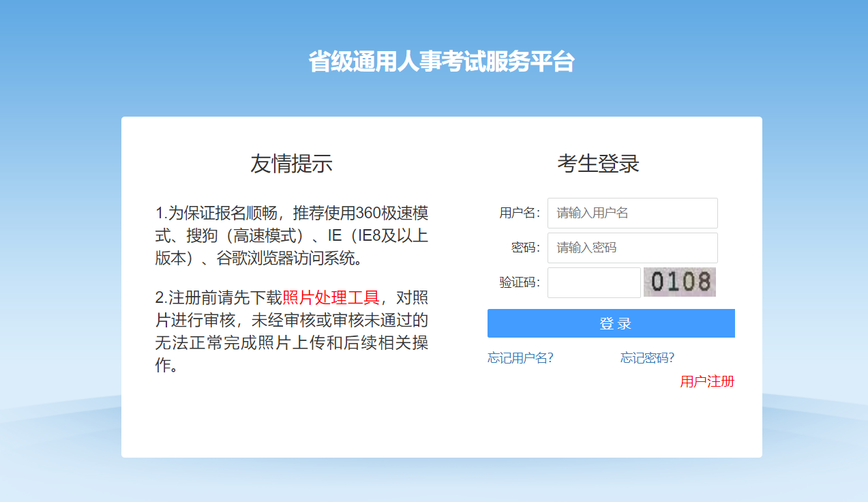This screenshot has height=502, width=868.
Task: Focus the 密码 password field
Action: point(633,248)
